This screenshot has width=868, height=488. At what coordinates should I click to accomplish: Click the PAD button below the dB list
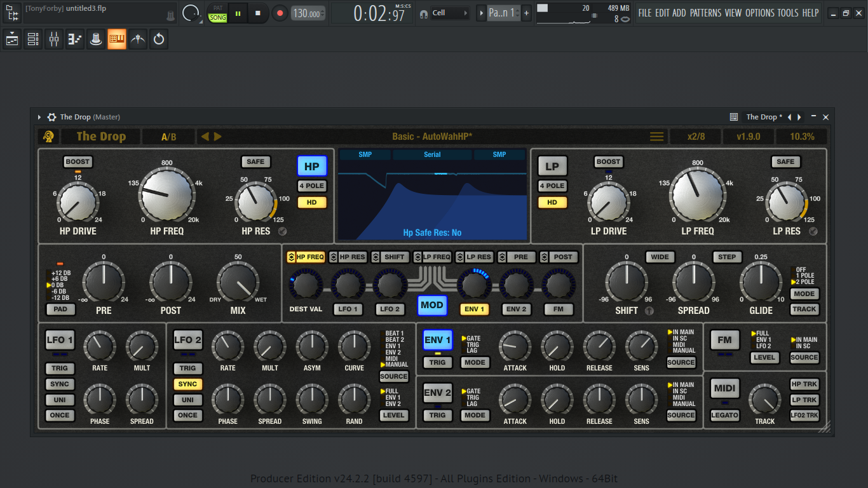coord(61,309)
